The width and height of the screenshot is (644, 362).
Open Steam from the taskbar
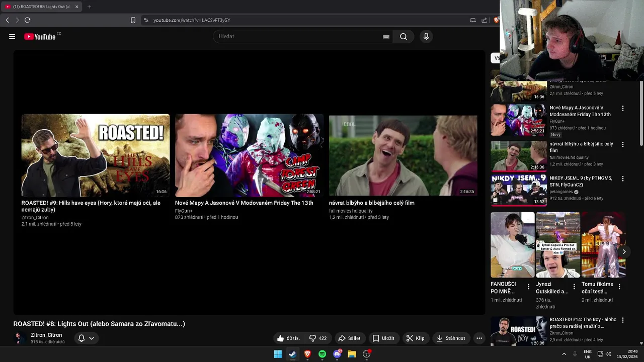[x=292, y=354]
